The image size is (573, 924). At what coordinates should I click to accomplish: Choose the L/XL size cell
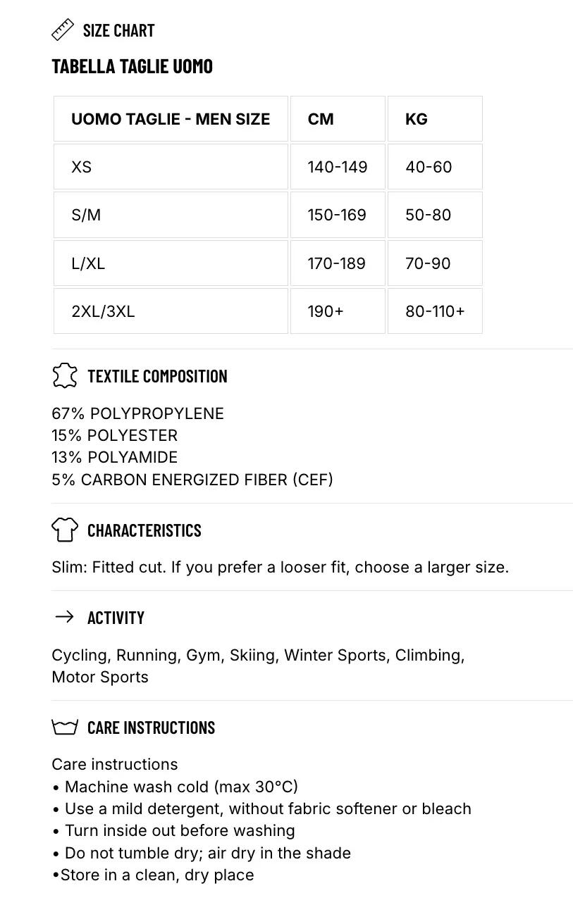(171, 263)
